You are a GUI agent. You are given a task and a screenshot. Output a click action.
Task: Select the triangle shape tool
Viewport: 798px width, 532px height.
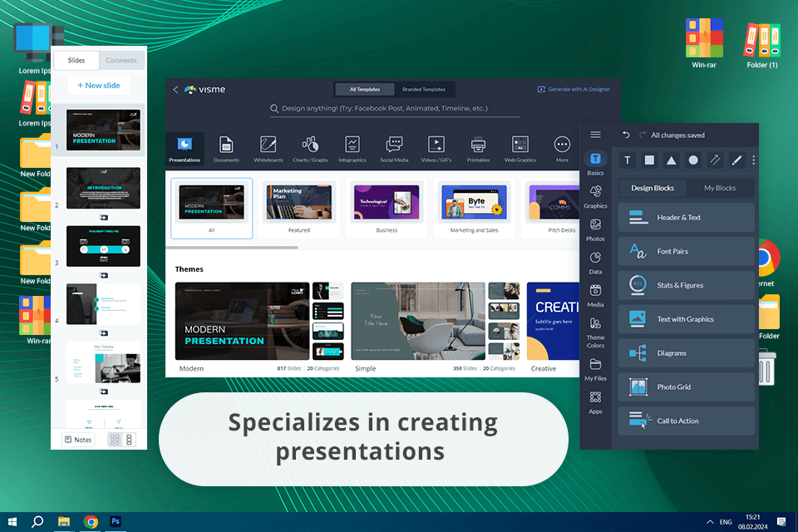point(672,160)
